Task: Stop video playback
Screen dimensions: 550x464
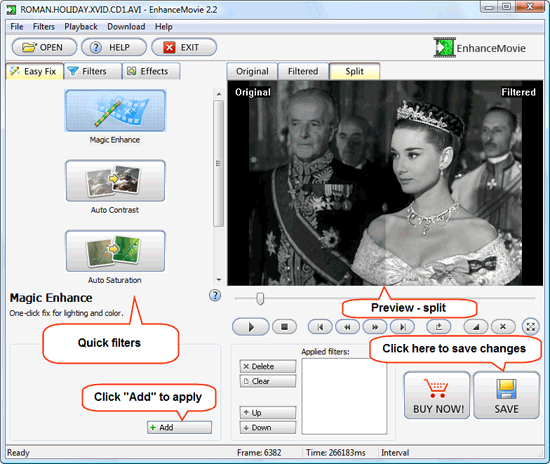Action: click(284, 327)
